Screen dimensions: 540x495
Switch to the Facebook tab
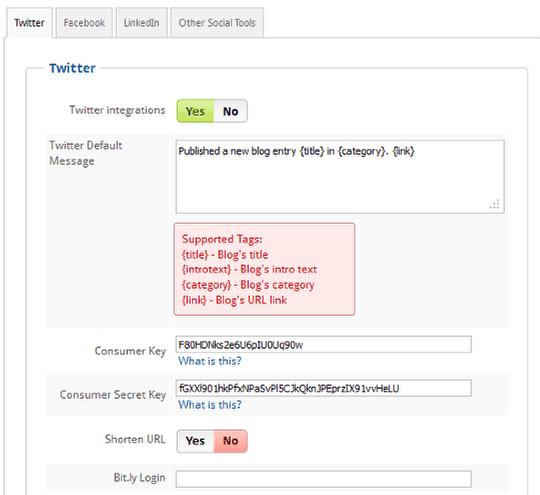point(84,23)
